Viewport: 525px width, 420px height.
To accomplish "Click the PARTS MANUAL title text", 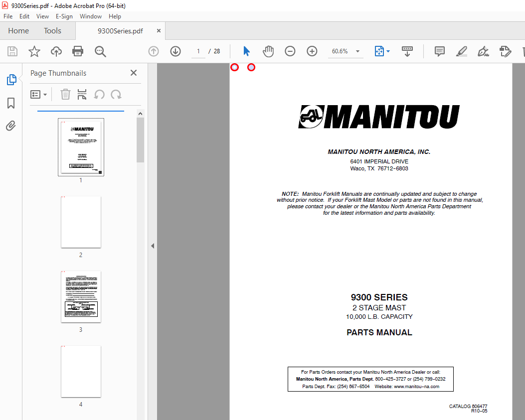I will pos(379,332).
